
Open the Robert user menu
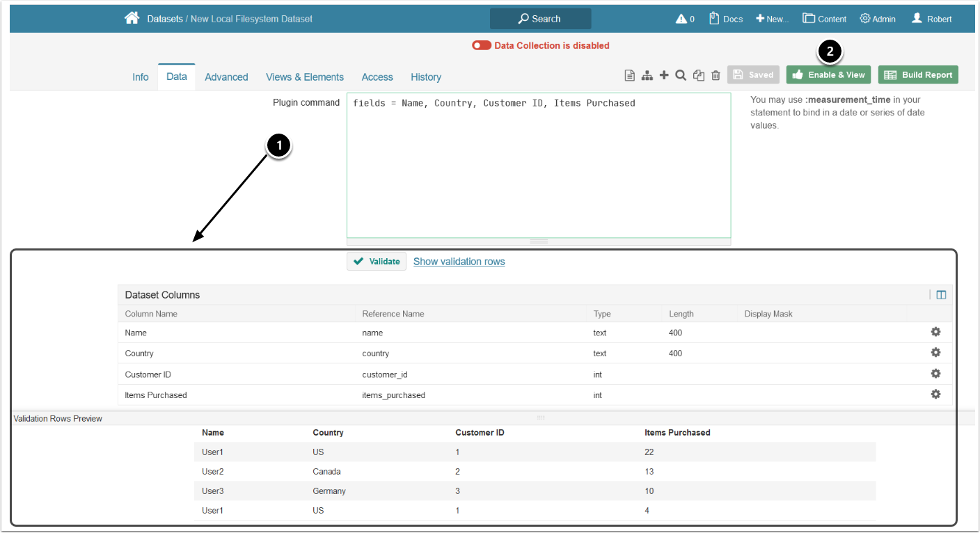tap(931, 19)
